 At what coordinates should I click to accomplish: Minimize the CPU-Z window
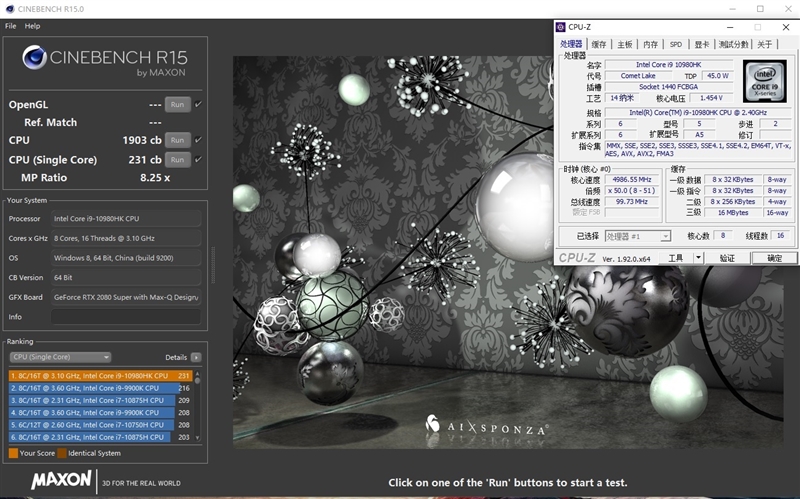(x=730, y=27)
